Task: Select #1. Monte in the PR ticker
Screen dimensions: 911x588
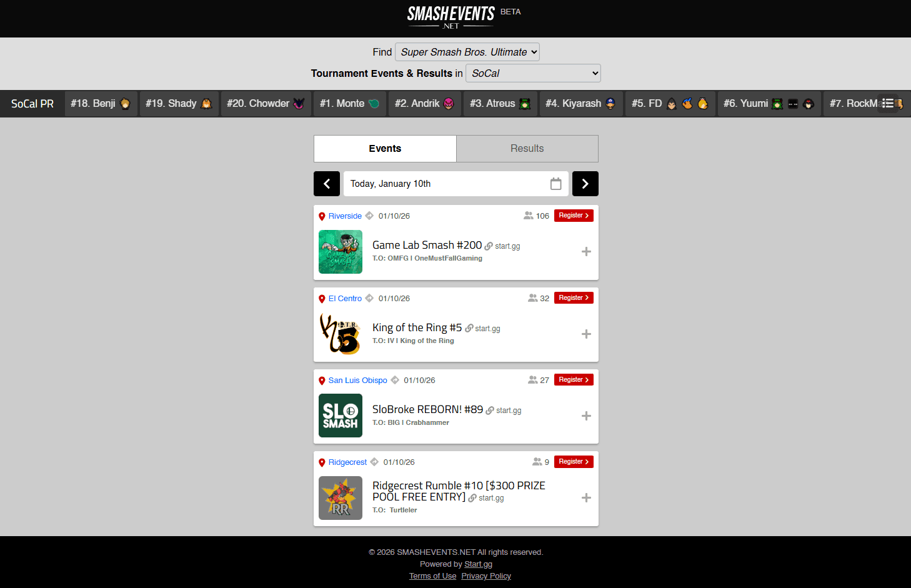Action: click(349, 104)
